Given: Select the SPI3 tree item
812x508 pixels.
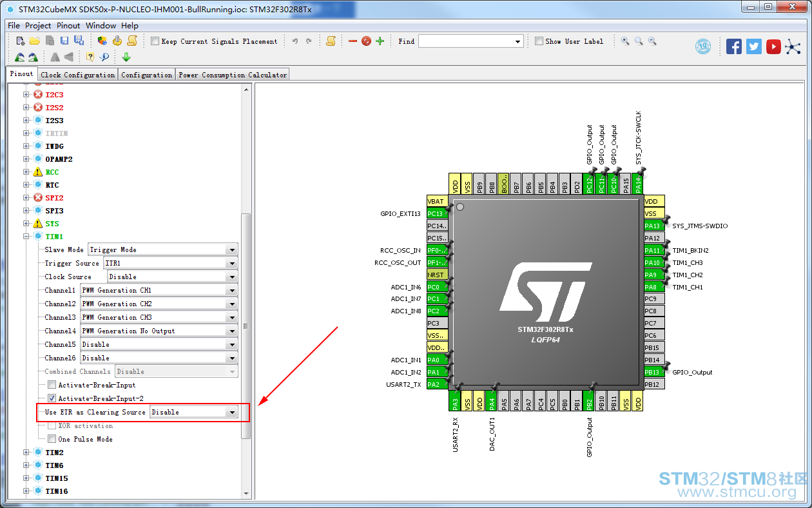Looking at the screenshot, I should 54,211.
